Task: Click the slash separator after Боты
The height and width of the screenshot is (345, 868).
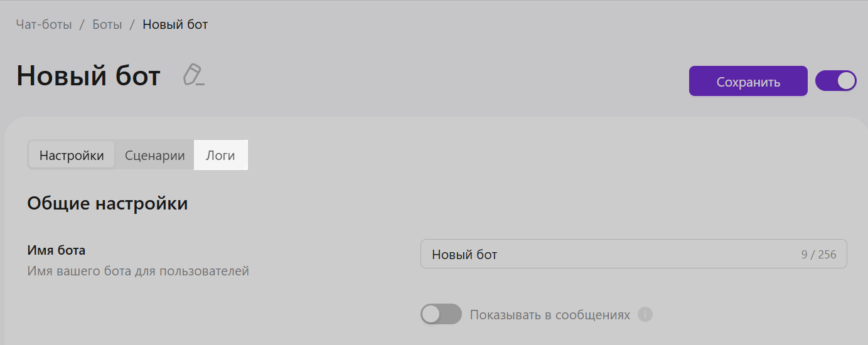Action: pos(132,25)
